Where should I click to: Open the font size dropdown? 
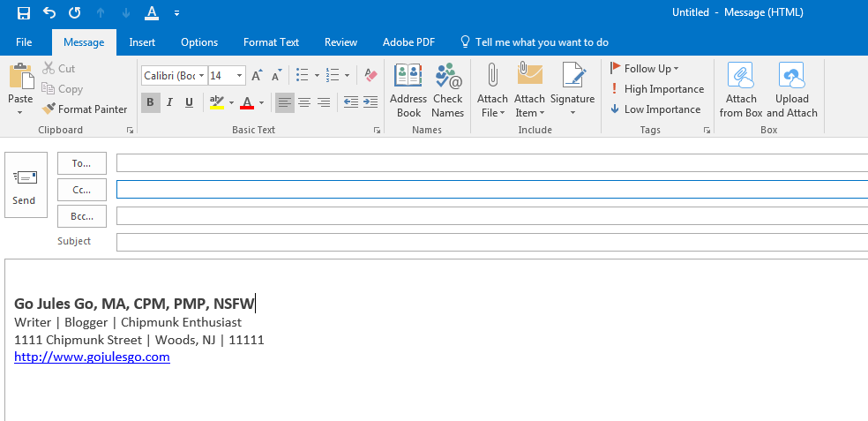tap(239, 76)
